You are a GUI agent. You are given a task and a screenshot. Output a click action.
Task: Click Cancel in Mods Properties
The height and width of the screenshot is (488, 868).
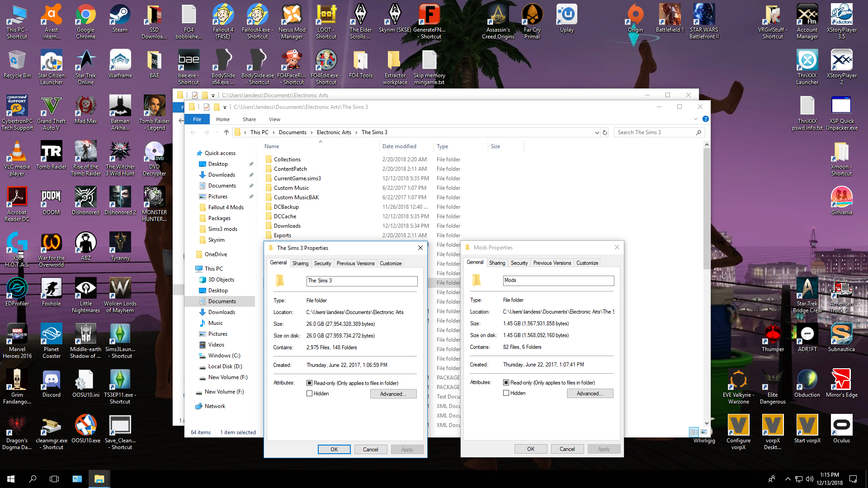coord(567,449)
